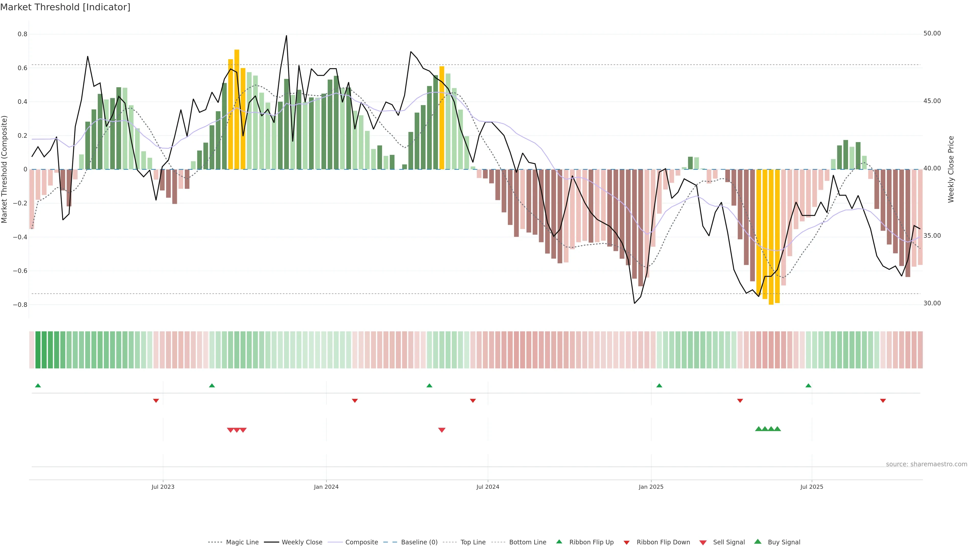Viewport: 980px width, 551px height.
Task: Click the Top Line legend entry
Action: click(473, 542)
